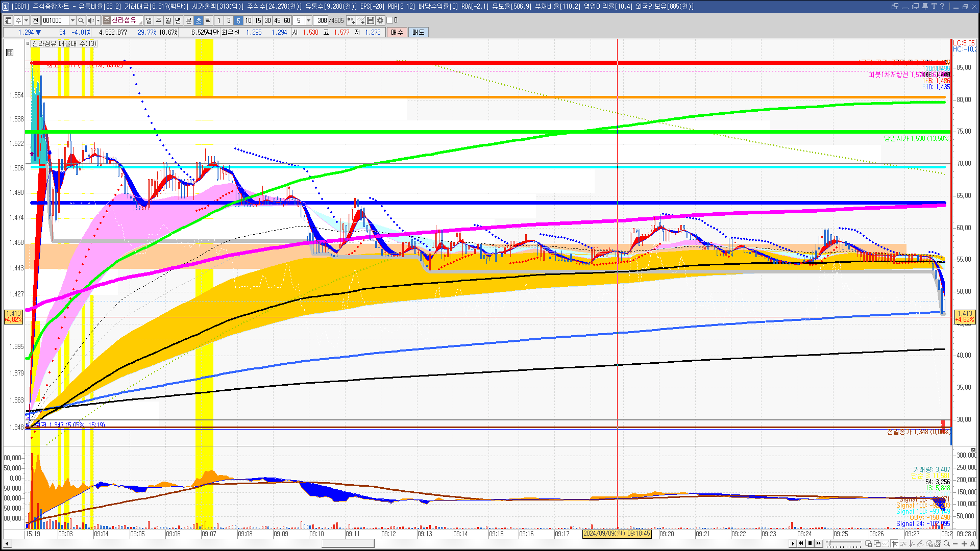Click the plus zoom-in icon
This screenshot has width=980, height=551.
(964, 544)
